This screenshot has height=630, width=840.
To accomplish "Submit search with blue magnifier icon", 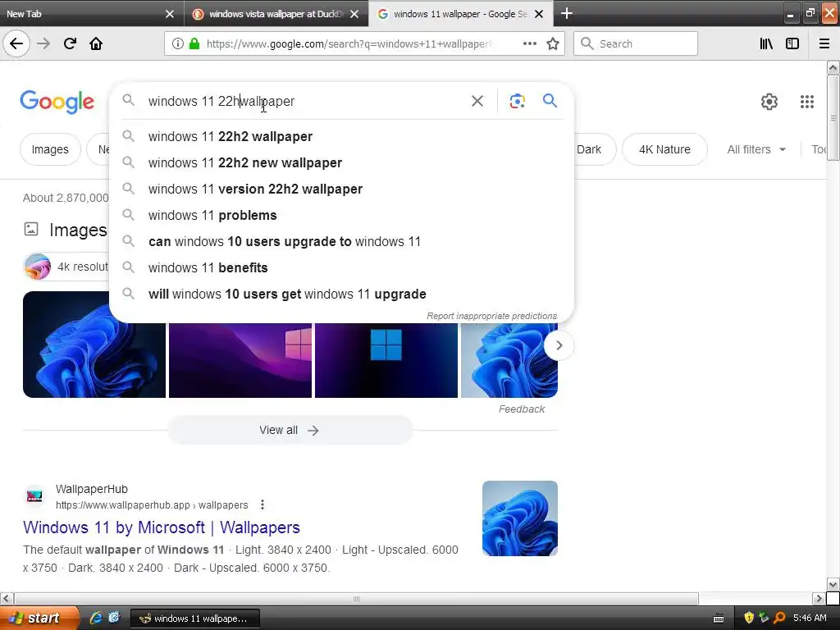I will click(550, 100).
